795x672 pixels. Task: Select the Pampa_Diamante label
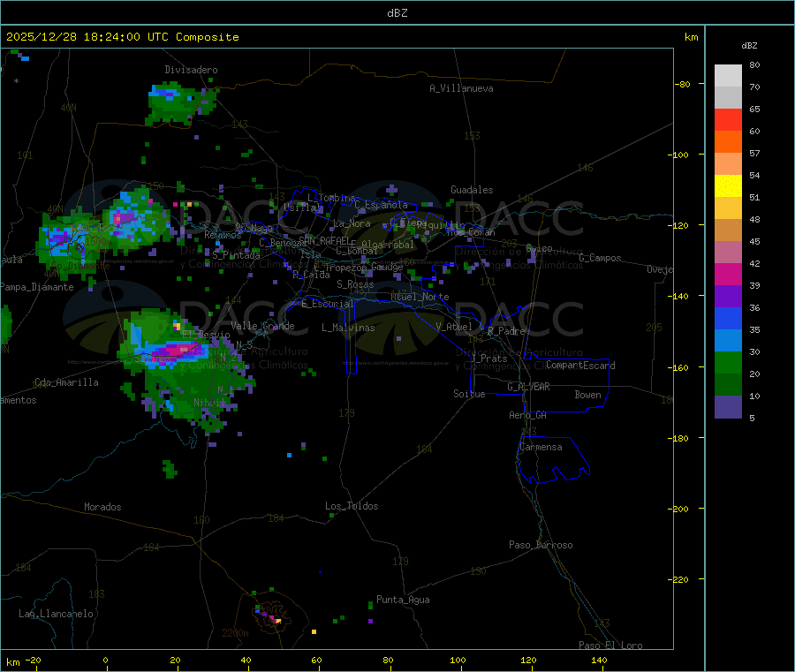pos(36,287)
